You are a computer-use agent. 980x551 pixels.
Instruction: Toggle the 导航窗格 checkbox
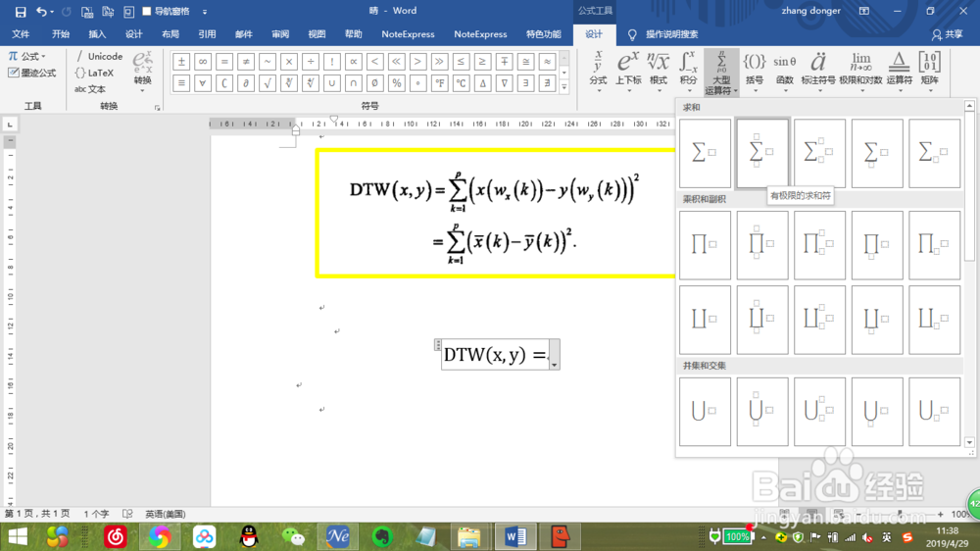coord(147,11)
